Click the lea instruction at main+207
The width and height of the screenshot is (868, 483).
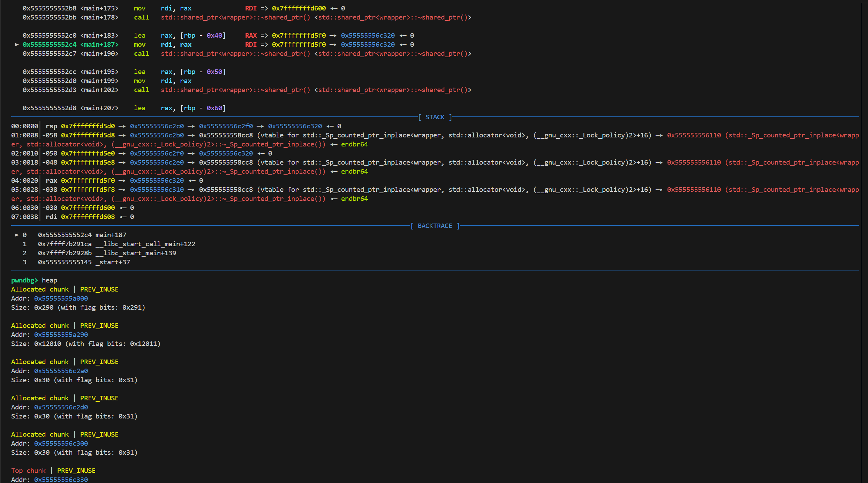click(139, 108)
